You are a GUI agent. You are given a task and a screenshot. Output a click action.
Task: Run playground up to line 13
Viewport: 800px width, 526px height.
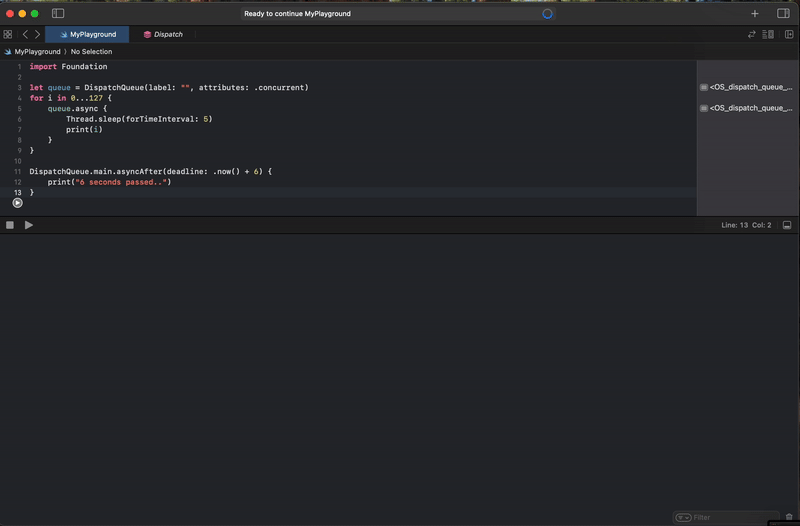click(x=17, y=203)
